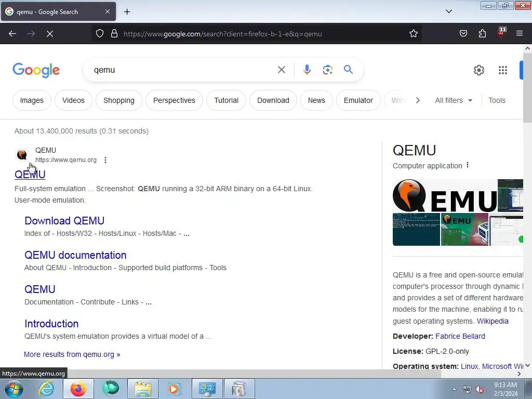Viewport: 532px width, 399px height.
Task: Focus the qemu search input field
Action: tap(183, 70)
